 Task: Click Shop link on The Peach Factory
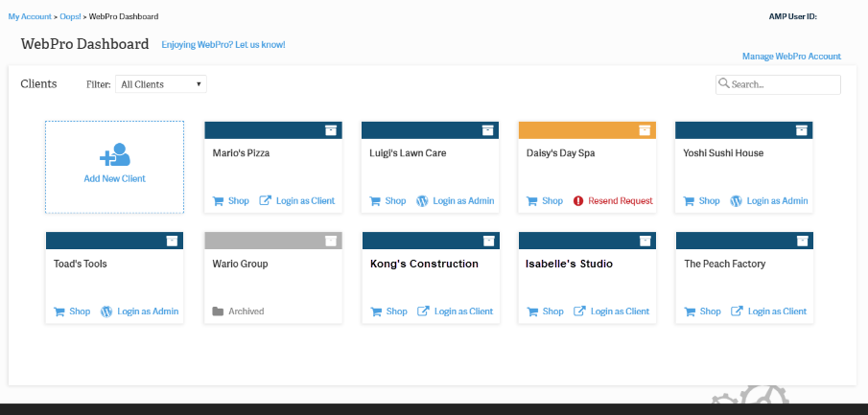point(710,311)
